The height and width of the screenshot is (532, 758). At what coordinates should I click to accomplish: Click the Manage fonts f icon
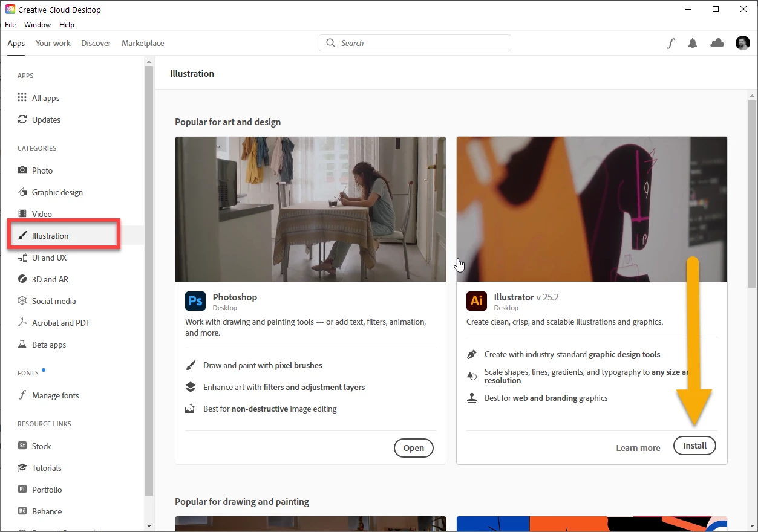click(x=22, y=395)
